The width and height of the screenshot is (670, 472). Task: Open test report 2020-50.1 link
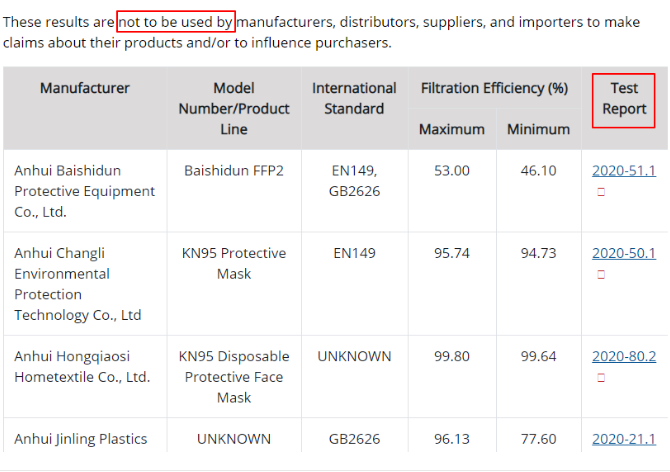coord(624,253)
